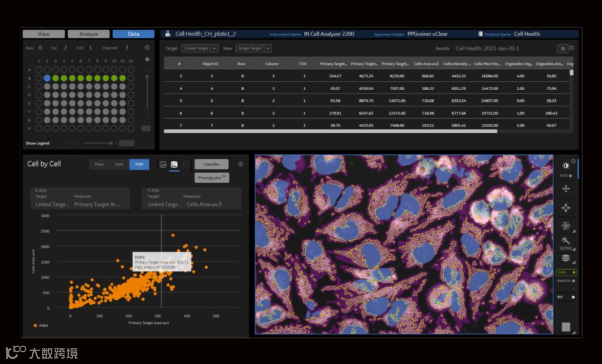The width and height of the screenshot is (602, 364).
Task: Select Well scope in Cell by Cell
Action: click(x=119, y=164)
